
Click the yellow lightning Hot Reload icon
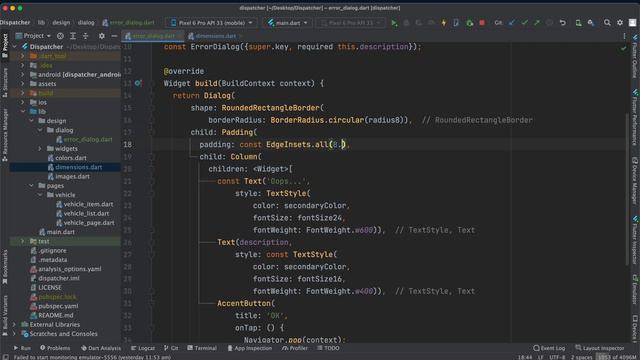point(444,23)
